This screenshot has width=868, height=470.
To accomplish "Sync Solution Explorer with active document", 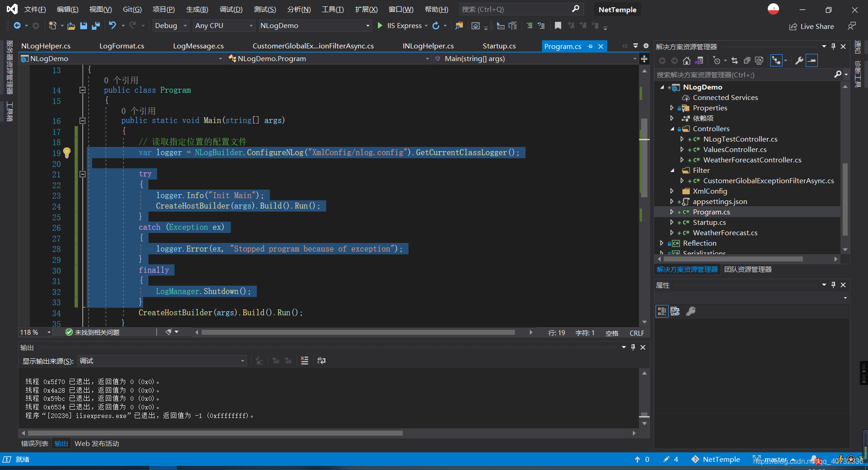I will tap(735, 60).
